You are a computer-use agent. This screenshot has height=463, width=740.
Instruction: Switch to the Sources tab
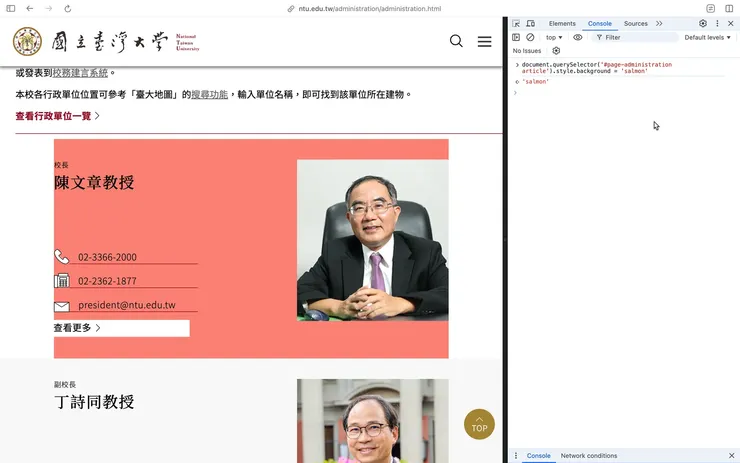click(635, 24)
